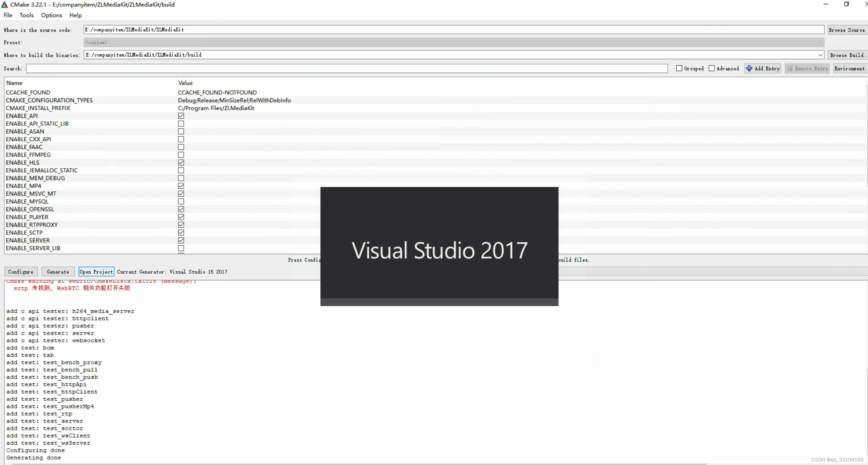This screenshot has width=868, height=465.
Task: Enable ENABLE_FFMPEG checkbox
Action: click(181, 154)
